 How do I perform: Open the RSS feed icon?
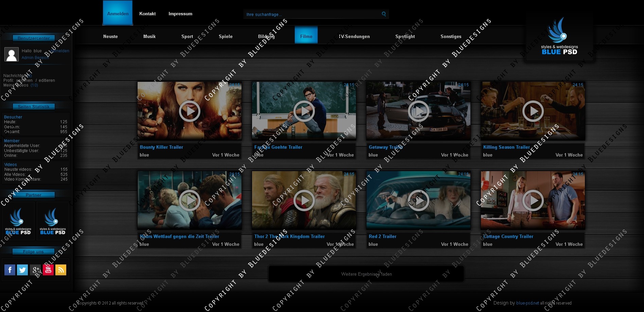pyautogui.click(x=61, y=270)
